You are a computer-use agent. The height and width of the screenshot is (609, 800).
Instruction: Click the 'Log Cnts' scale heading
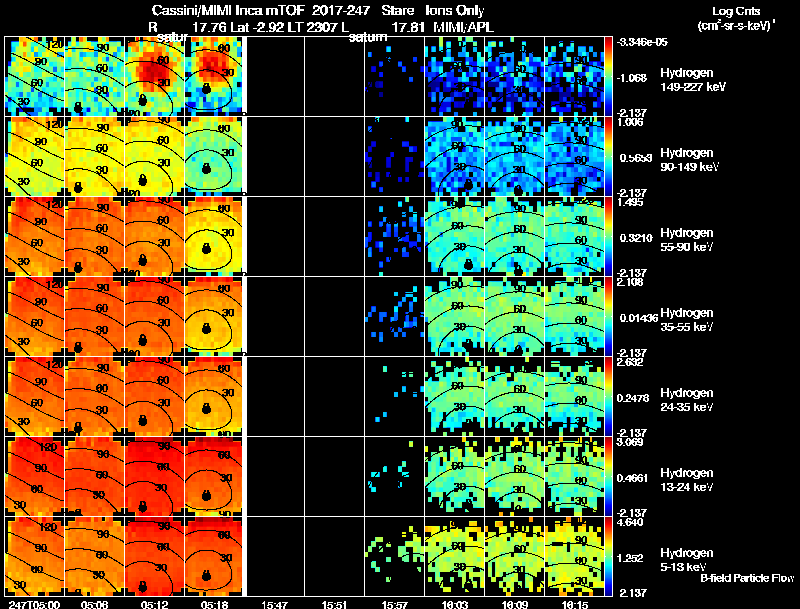pyautogui.click(x=736, y=11)
